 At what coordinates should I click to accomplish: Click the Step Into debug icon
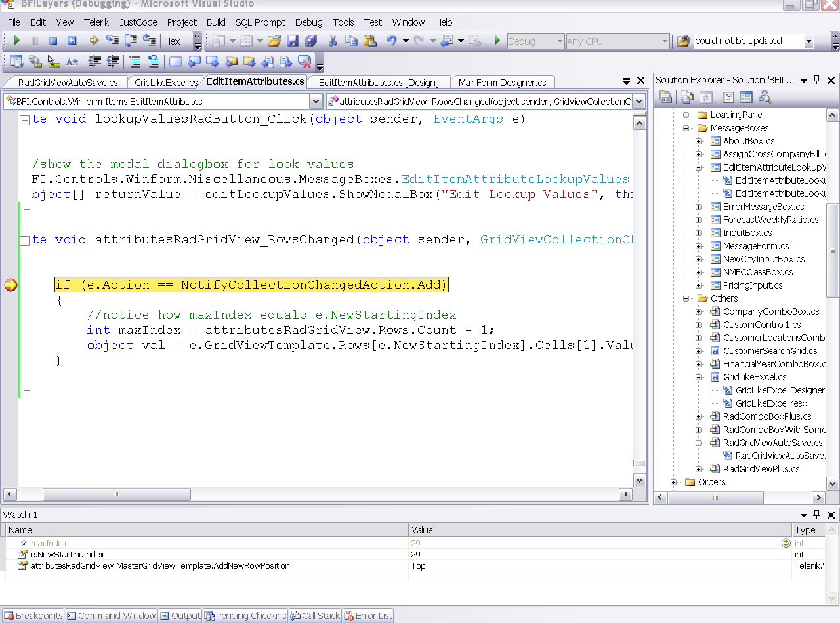click(x=112, y=41)
